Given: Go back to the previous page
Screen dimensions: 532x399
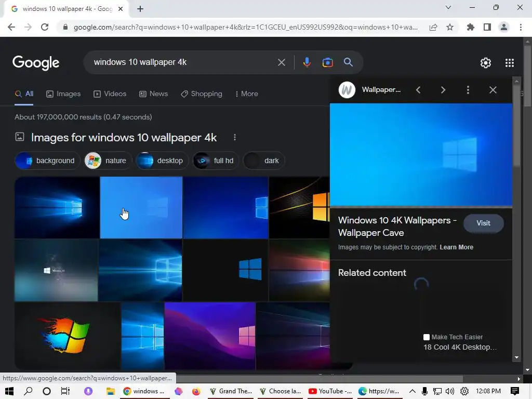Looking at the screenshot, I should pos(11,27).
